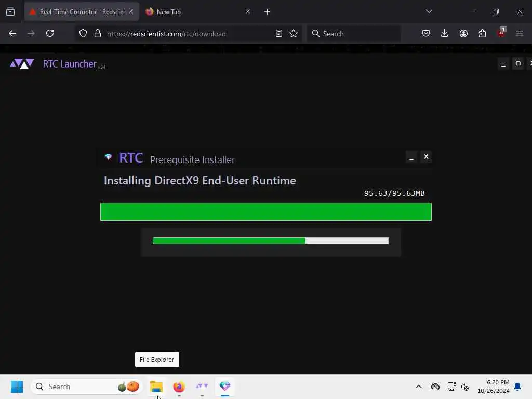Viewport: 532px width, 399px height.
Task: Click the Installing DirectX9 End-User Runtime heading
Action: 200,180
